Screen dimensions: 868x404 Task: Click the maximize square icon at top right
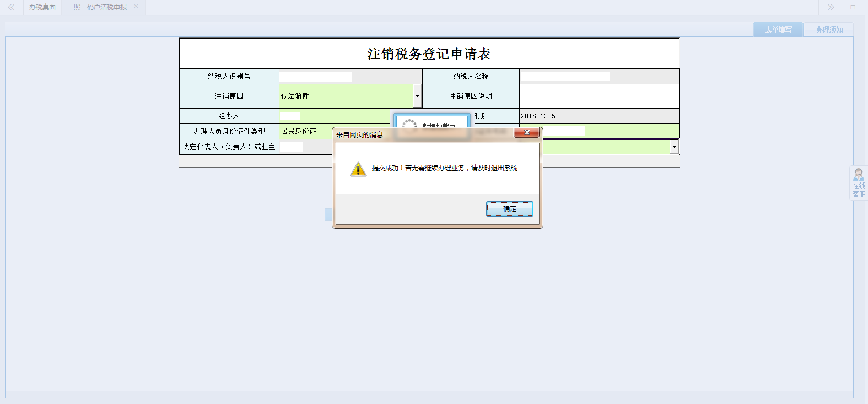pos(853,7)
